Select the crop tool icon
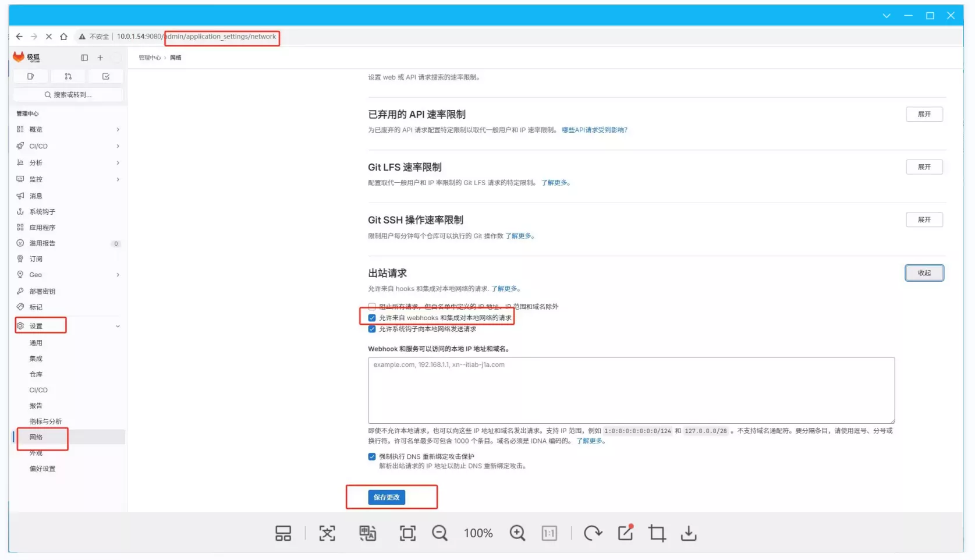 click(657, 533)
